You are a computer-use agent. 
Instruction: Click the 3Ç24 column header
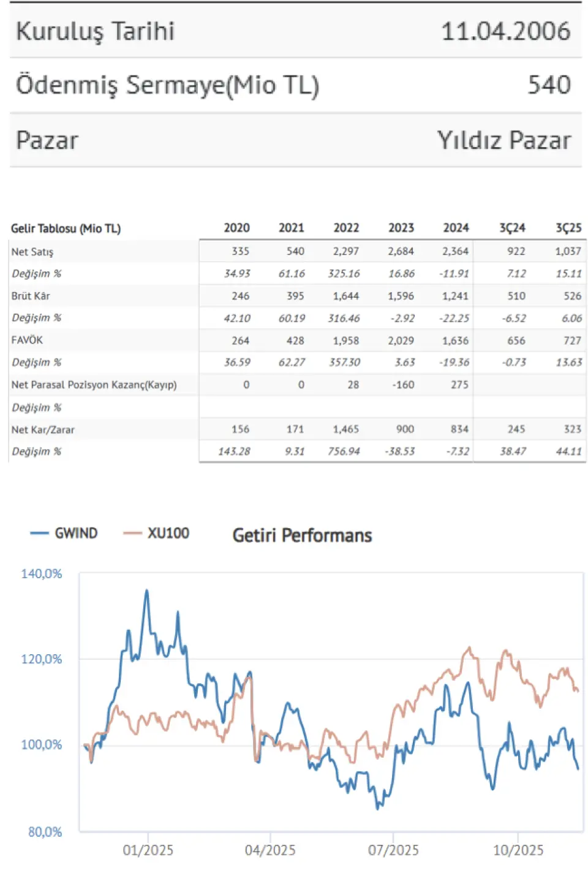[x=512, y=228]
